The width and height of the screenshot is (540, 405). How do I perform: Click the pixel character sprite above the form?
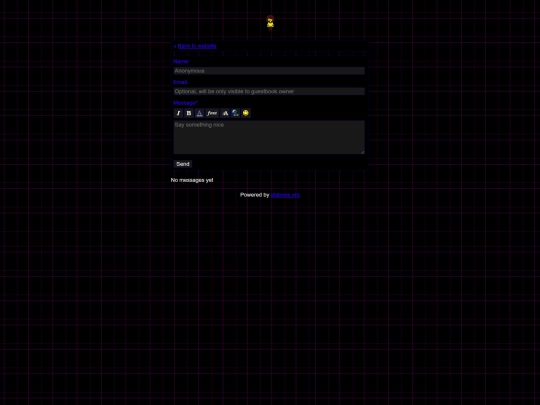[x=270, y=23]
